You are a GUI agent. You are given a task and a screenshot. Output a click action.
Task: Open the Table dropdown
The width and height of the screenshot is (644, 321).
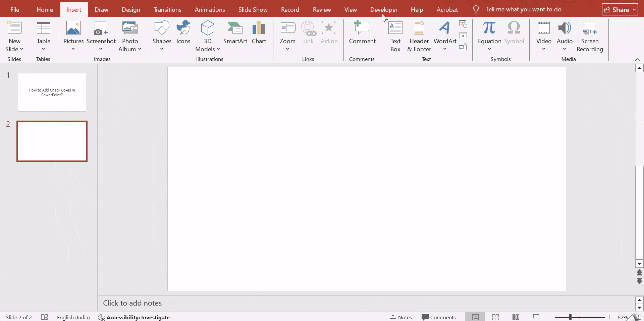click(43, 49)
